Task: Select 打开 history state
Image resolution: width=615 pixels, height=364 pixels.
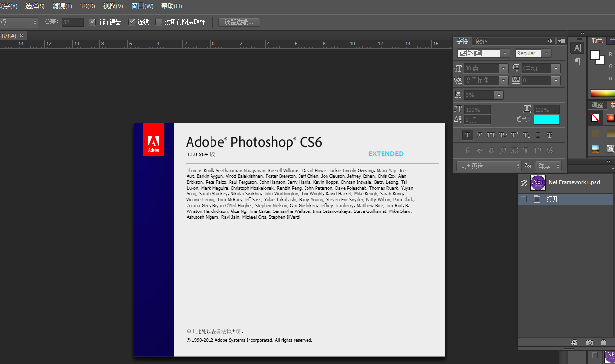Action: click(565, 199)
